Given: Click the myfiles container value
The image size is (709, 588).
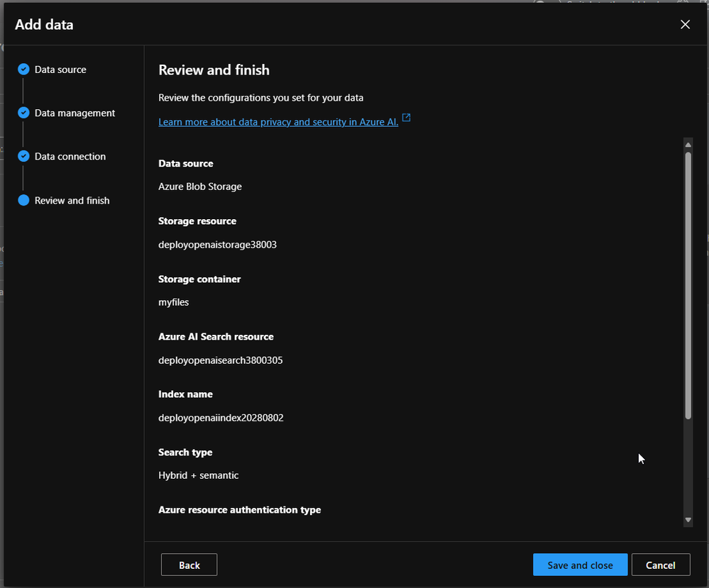Looking at the screenshot, I should click(x=174, y=302).
